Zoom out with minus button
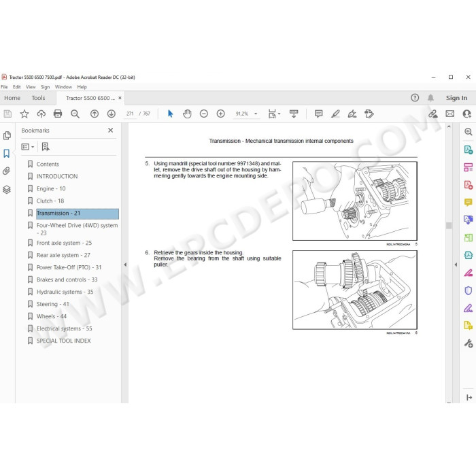This screenshot has height=476, width=476. 204,114
